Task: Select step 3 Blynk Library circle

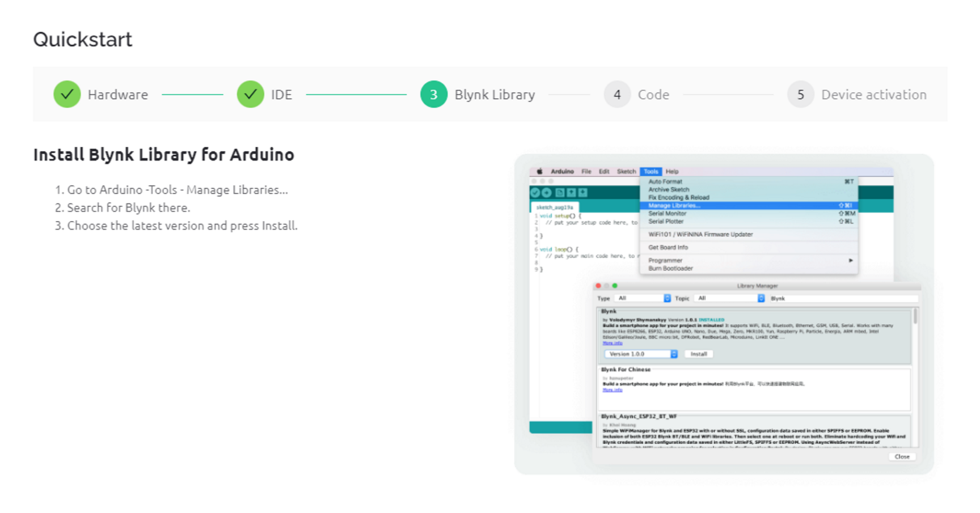Action: pos(433,94)
